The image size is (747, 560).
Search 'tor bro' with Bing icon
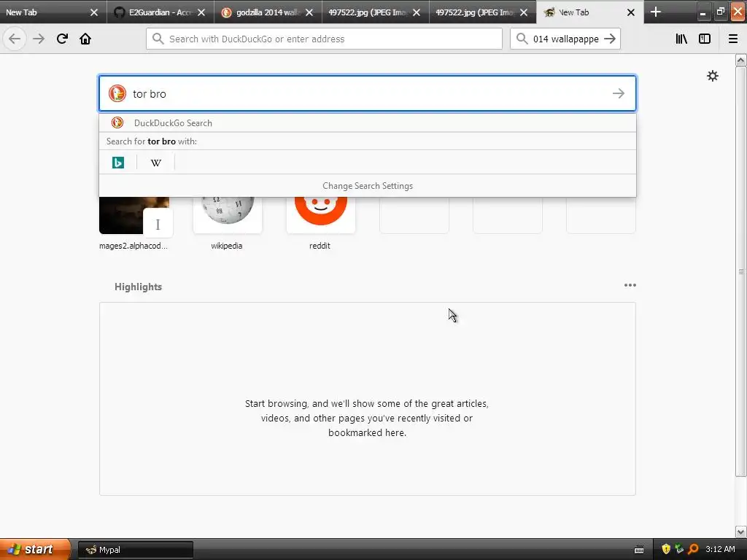(118, 163)
